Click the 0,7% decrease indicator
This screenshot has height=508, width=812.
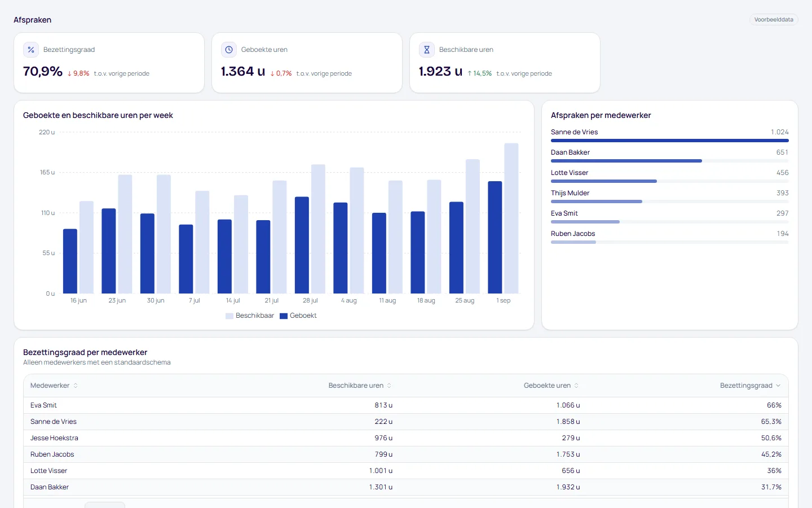[281, 73]
